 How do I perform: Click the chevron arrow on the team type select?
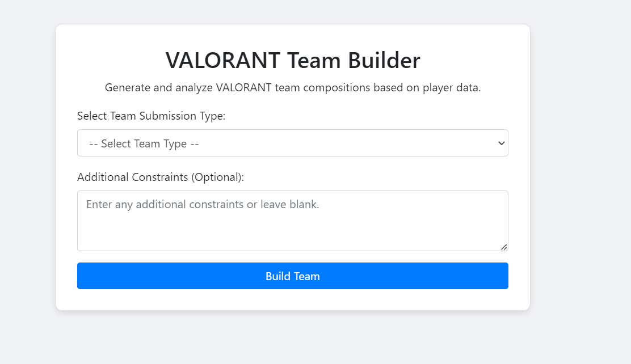click(501, 143)
